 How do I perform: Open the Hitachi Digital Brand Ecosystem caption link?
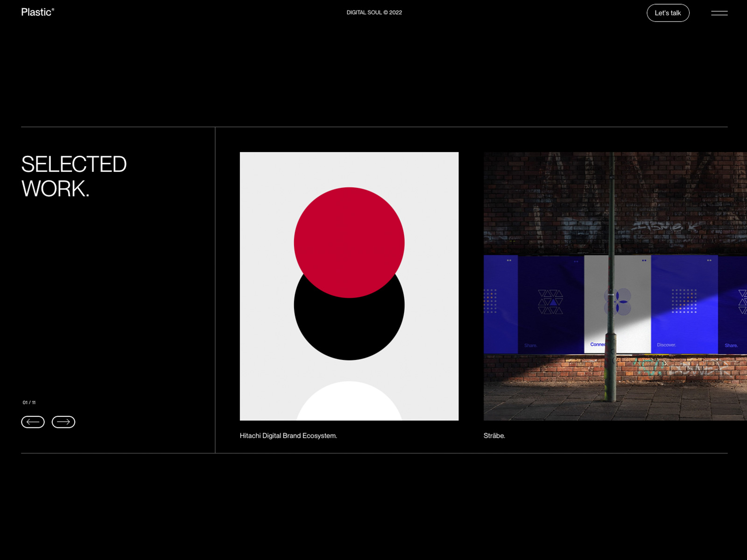click(288, 435)
